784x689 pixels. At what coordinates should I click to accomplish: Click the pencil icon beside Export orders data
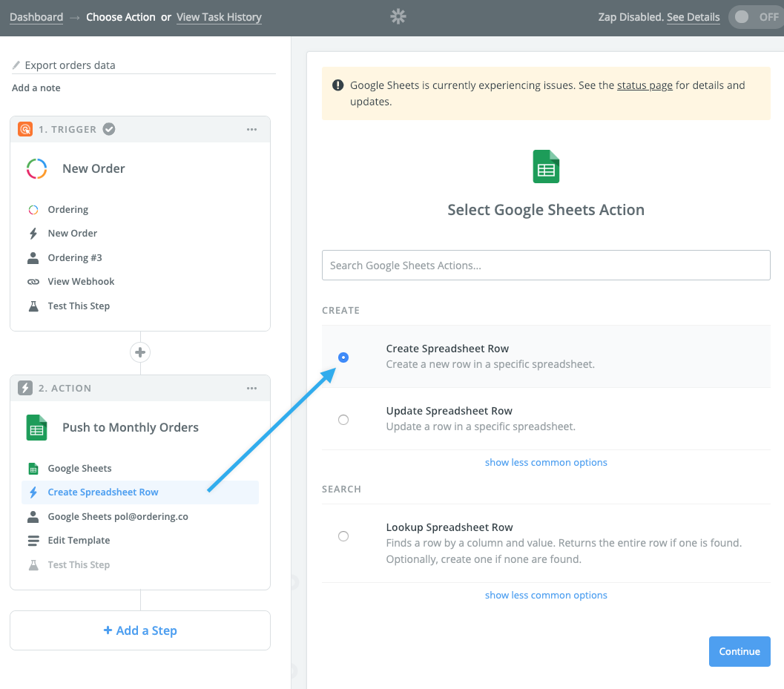tap(16, 65)
